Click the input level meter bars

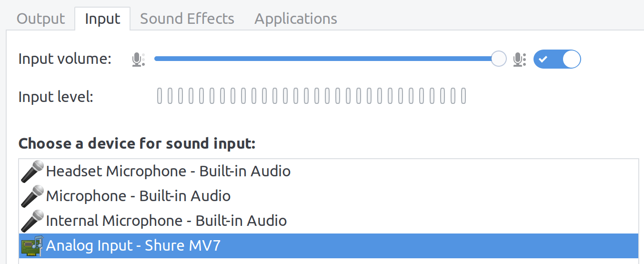click(x=312, y=96)
